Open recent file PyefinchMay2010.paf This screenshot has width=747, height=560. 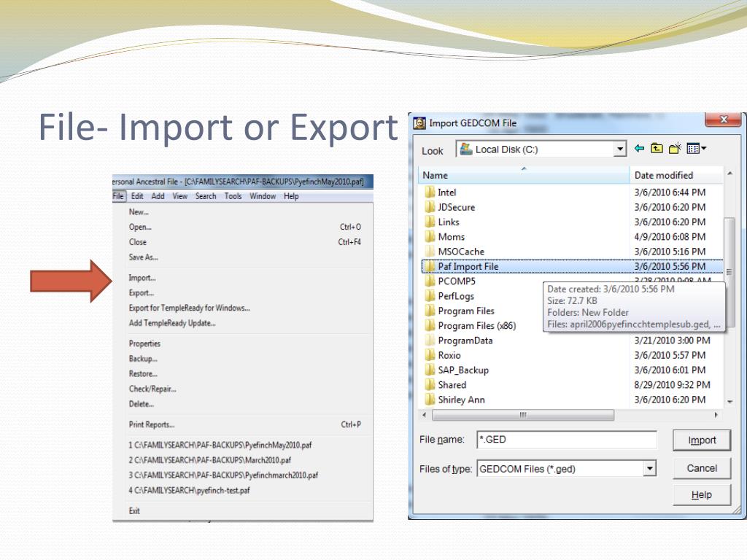pyautogui.click(x=220, y=446)
